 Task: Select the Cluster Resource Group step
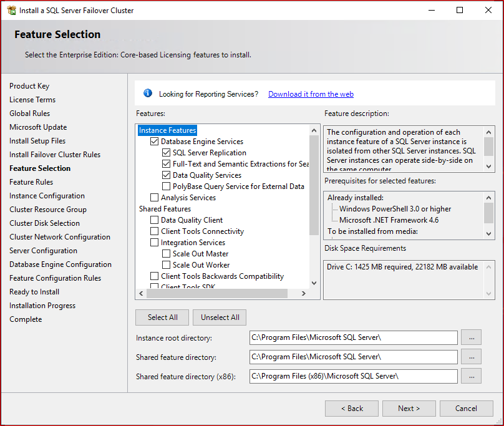[48, 210]
